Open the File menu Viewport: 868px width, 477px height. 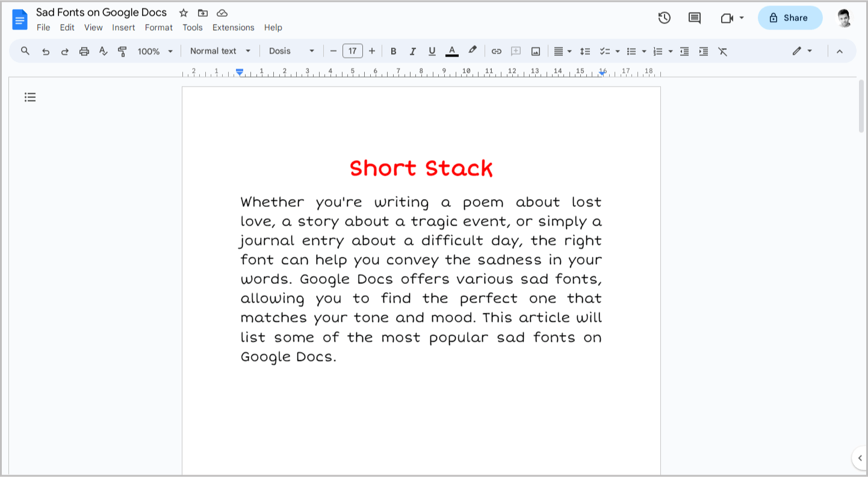click(43, 28)
